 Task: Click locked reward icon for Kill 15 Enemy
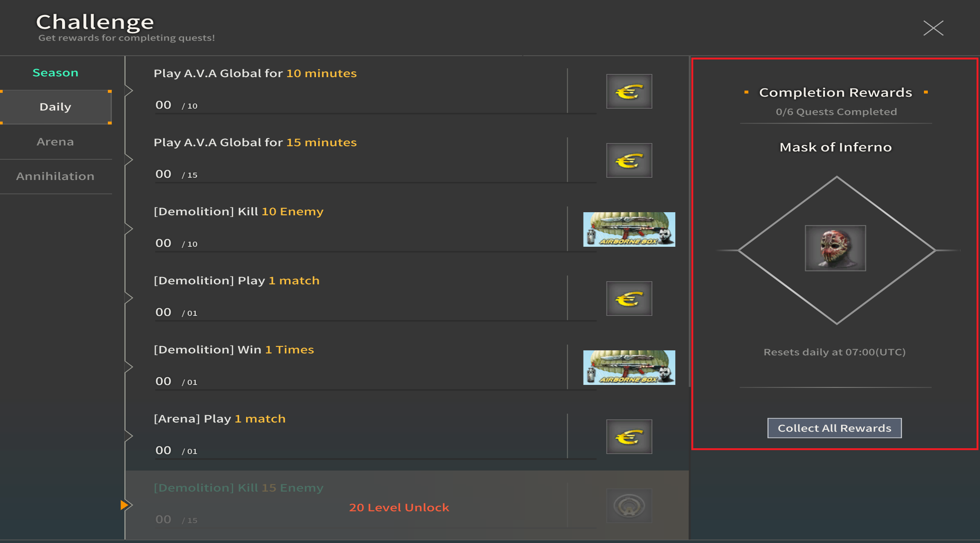[629, 505]
